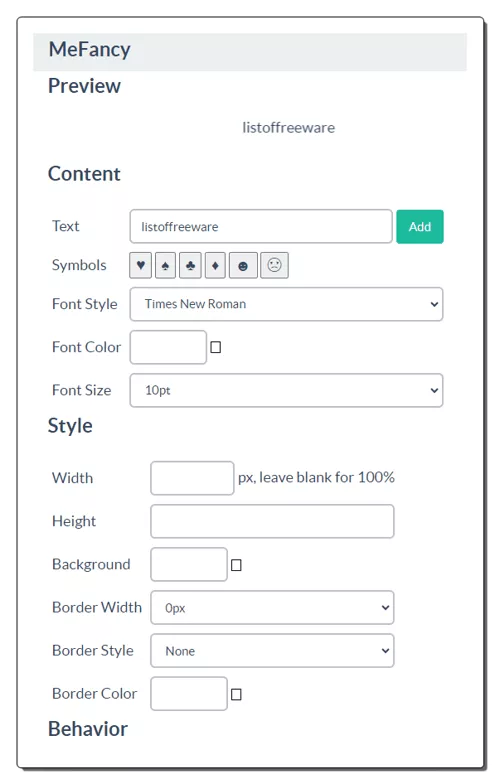Open the Font Style dropdown
Screen dimensions: 500x784
coord(286,304)
